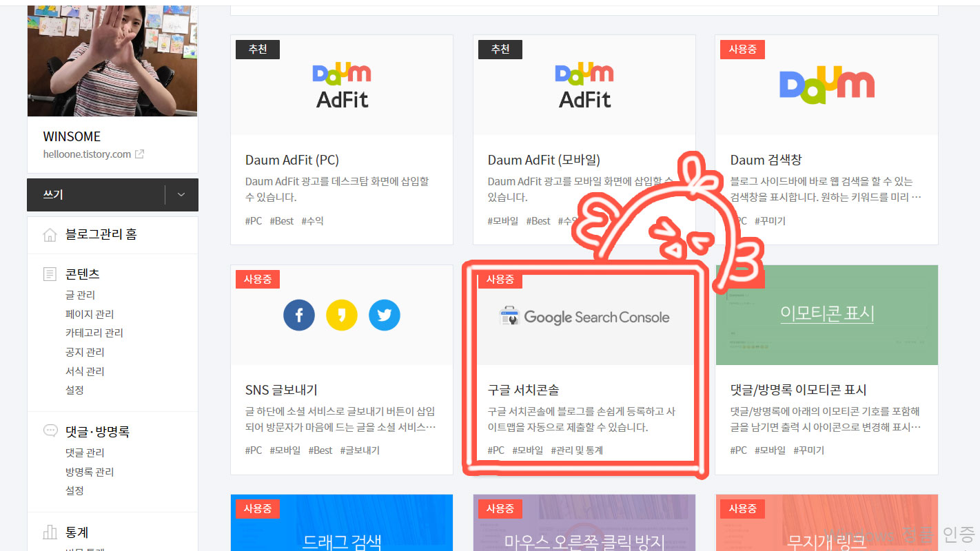Open 서식 관리 menu item
The width and height of the screenshot is (980, 551).
click(x=85, y=371)
